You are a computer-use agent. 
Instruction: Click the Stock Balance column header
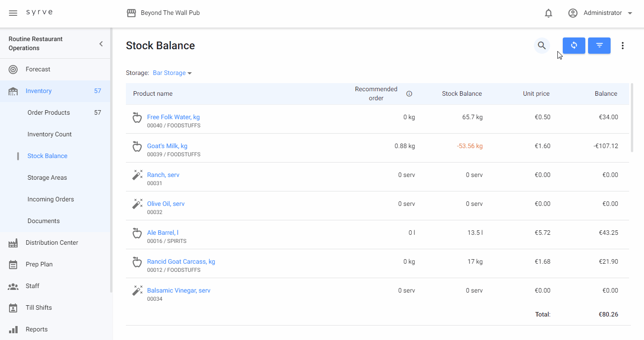click(x=462, y=94)
